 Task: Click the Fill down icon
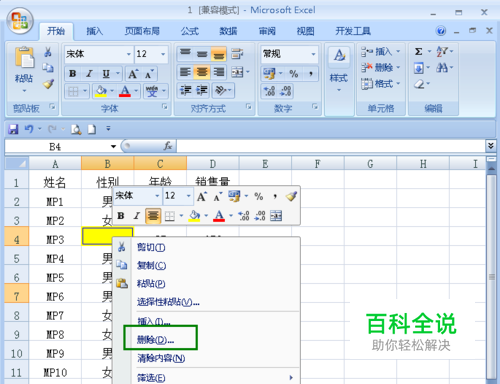(x=419, y=68)
